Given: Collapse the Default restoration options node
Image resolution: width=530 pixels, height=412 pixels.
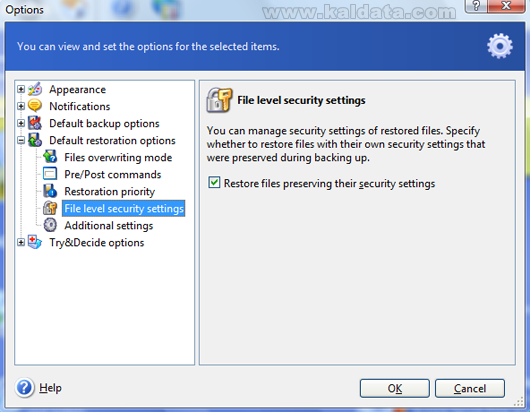Looking at the screenshot, I should [x=21, y=140].
